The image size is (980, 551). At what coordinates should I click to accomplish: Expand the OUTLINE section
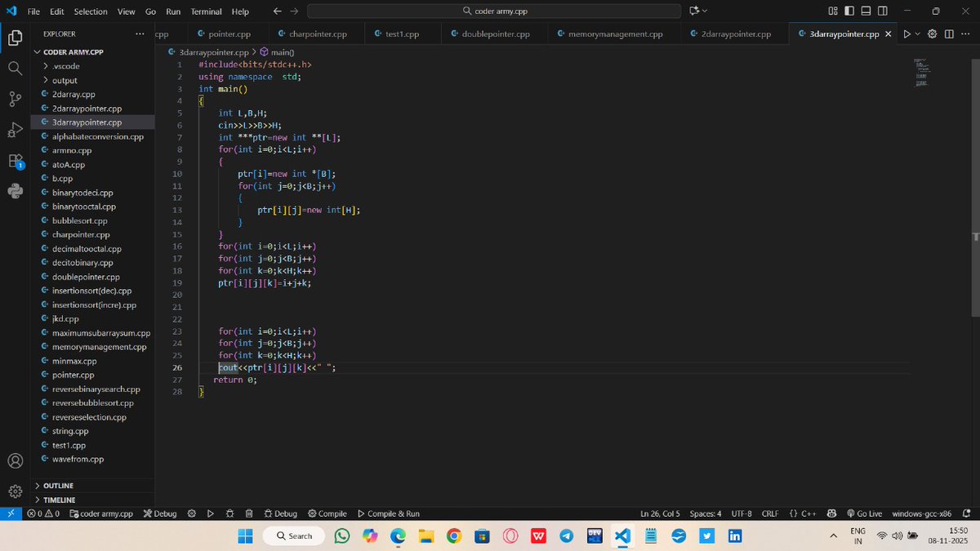point(57,486)
